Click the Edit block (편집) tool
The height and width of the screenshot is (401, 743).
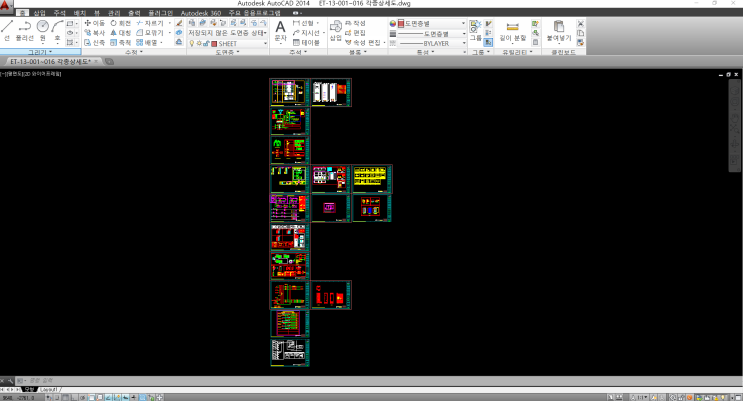[x=355, y=33]
